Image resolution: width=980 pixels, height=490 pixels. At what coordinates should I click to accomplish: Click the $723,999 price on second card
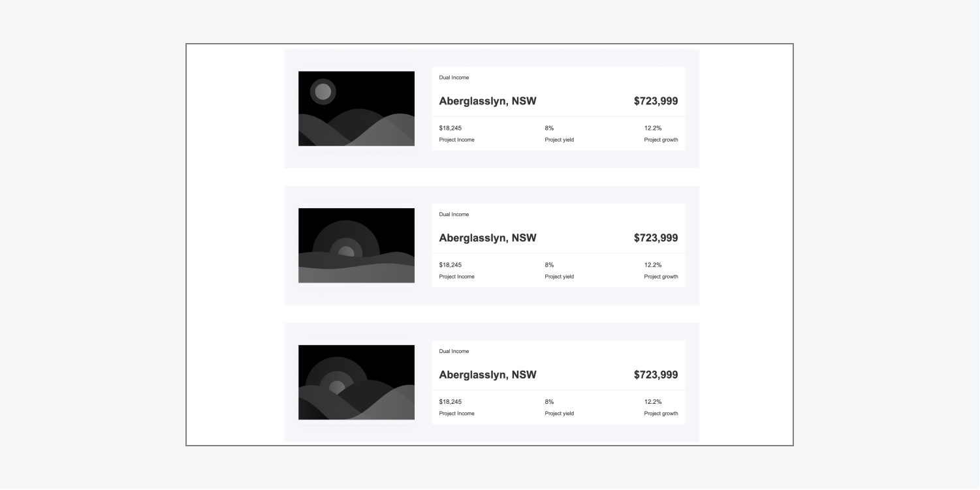point(655,237)
